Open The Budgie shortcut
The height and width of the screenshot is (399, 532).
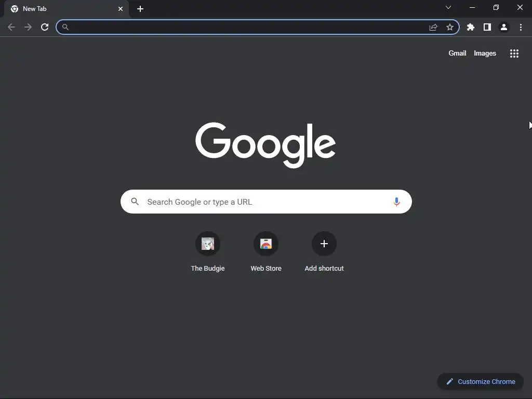point(208,252)
